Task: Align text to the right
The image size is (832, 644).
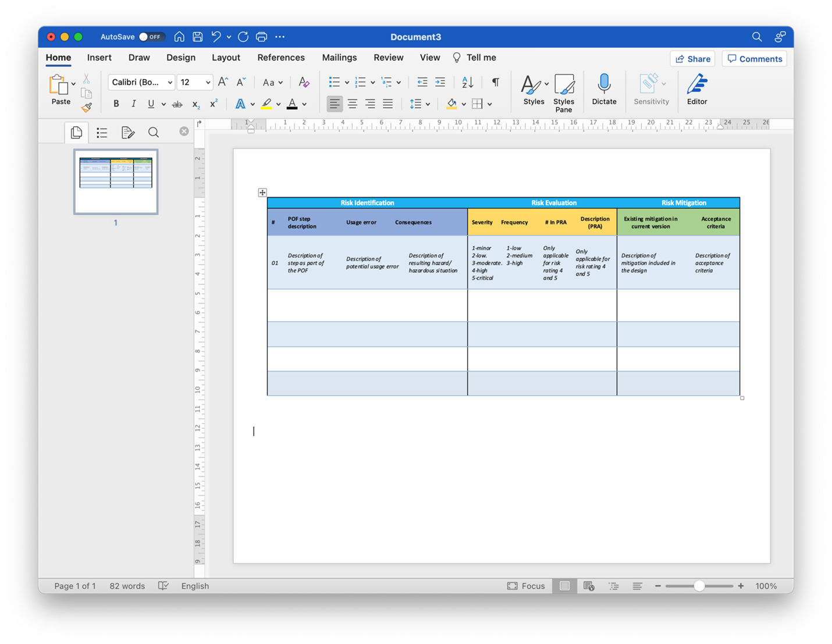Action: (370, 104)
